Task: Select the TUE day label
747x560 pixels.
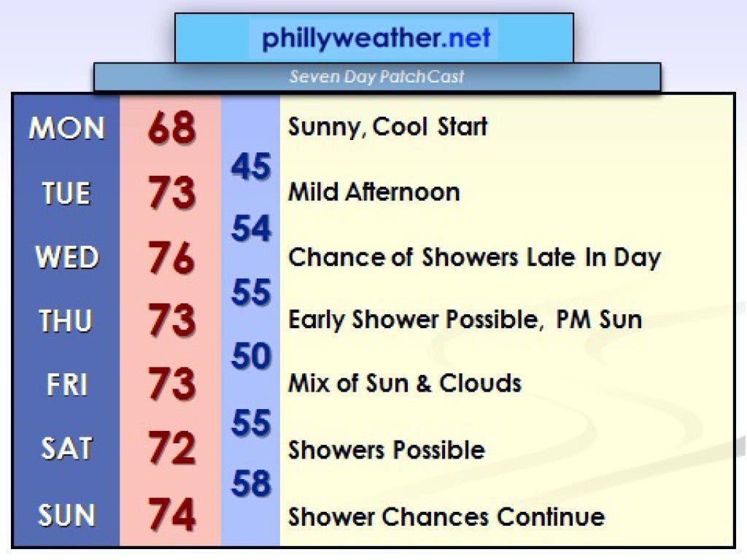Action: [x=66, y=193]
